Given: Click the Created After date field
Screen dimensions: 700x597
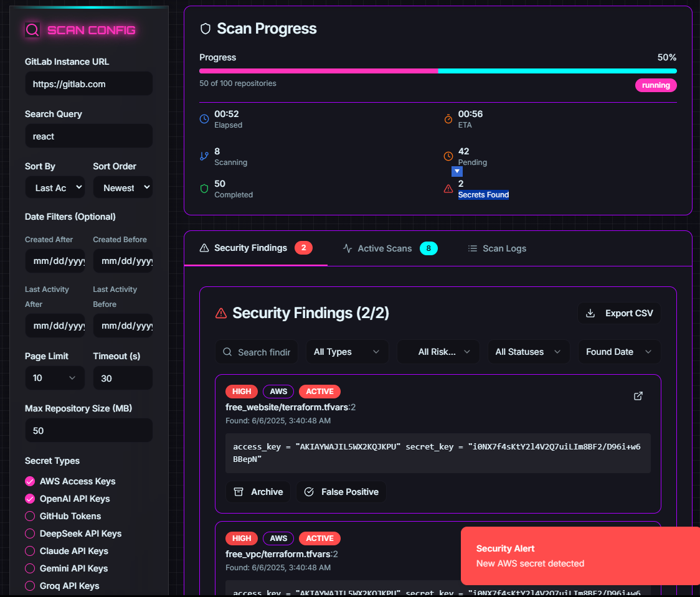Looking at the screenshot, I should click(x=55, y=261).
